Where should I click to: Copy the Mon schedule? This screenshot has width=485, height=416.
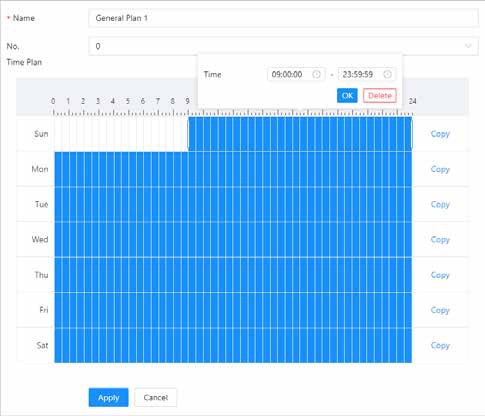(x=440, y=169)
